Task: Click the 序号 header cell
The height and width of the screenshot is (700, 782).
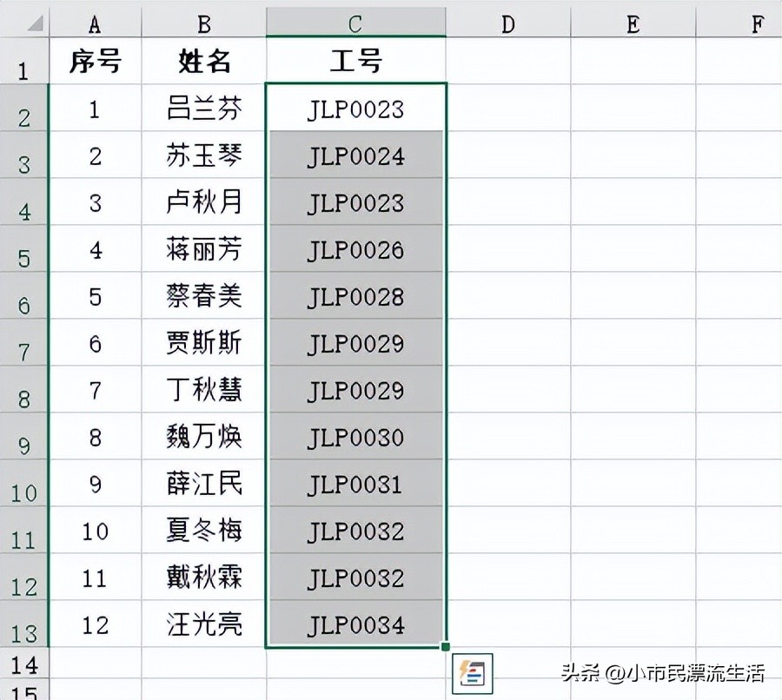Action: [x=96, y=61]
